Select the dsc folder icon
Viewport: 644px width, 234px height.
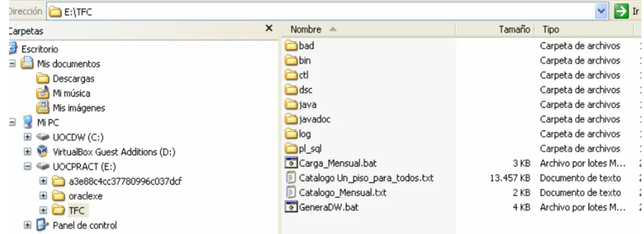(x=291, y=89)
